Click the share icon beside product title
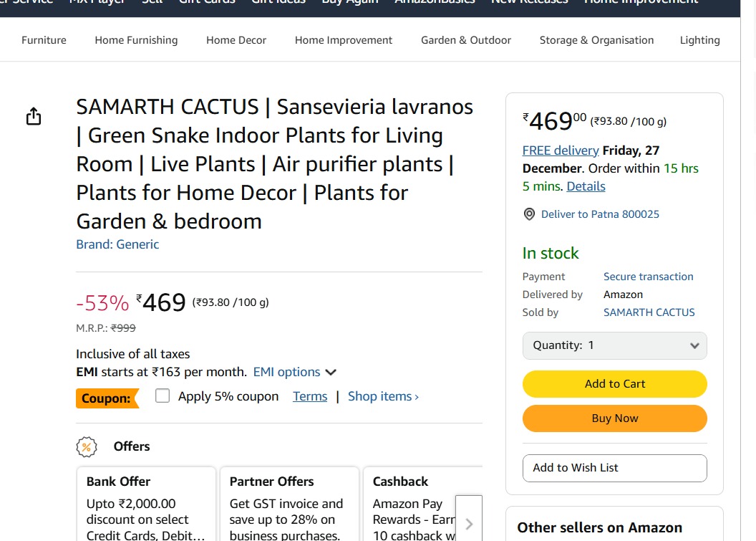 [x=34, y=117]
